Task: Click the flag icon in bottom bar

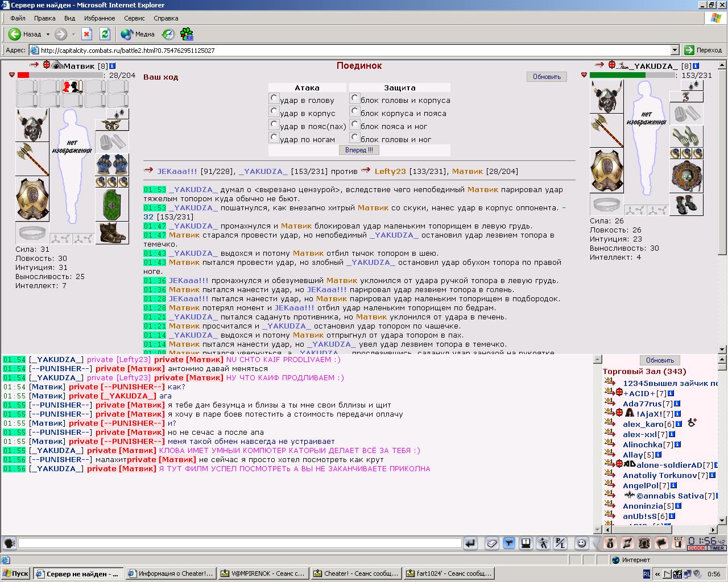Action: tap(661, 543)
